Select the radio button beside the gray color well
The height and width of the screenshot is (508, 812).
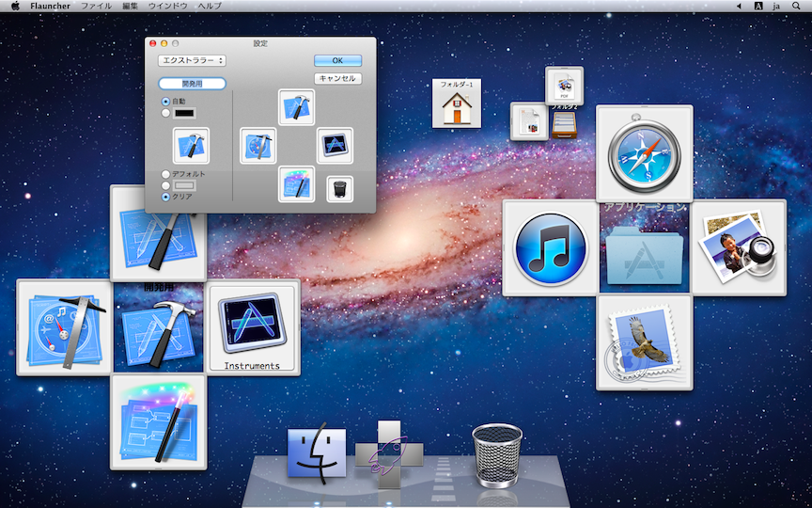click(165, 185)
